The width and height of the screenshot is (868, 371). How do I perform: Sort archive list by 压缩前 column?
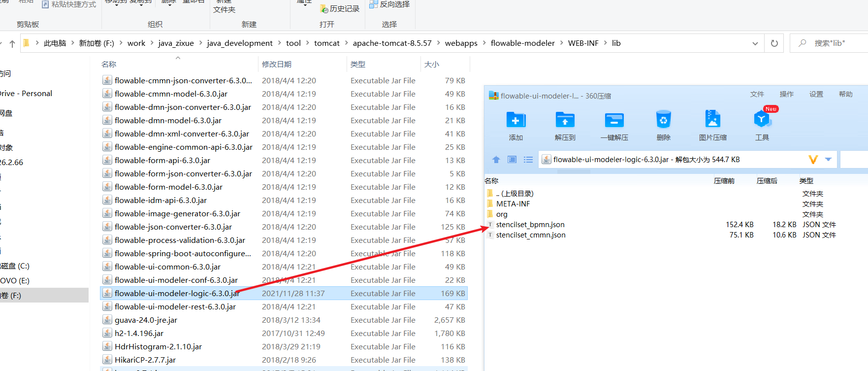tap(724, 181)
